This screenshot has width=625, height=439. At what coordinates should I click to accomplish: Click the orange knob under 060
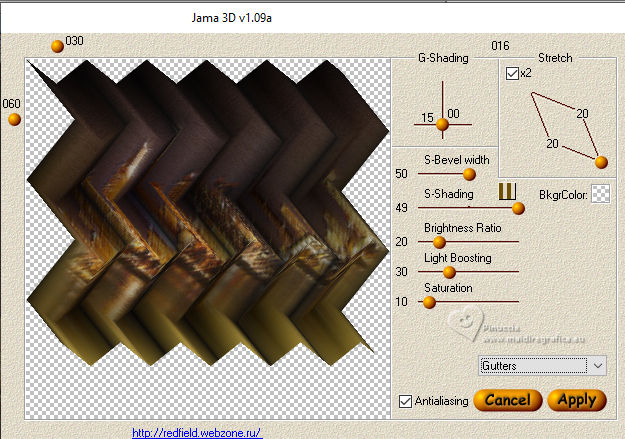14,119
